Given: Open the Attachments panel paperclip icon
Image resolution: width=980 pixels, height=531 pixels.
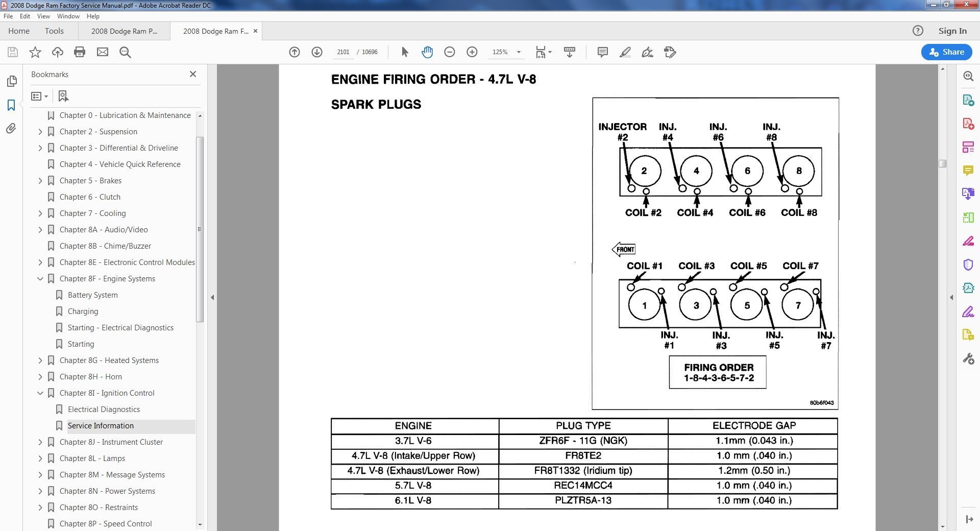Looking at the screenshot, I should (11, 129).
